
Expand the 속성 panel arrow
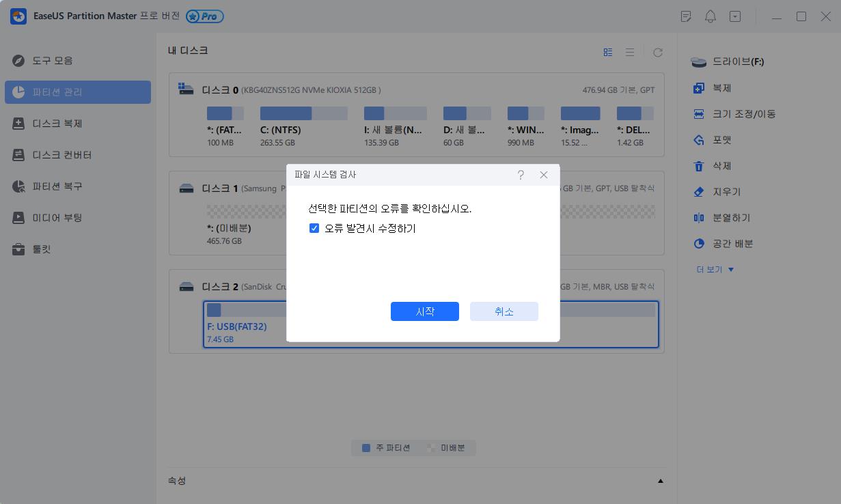tap(660, 481)
